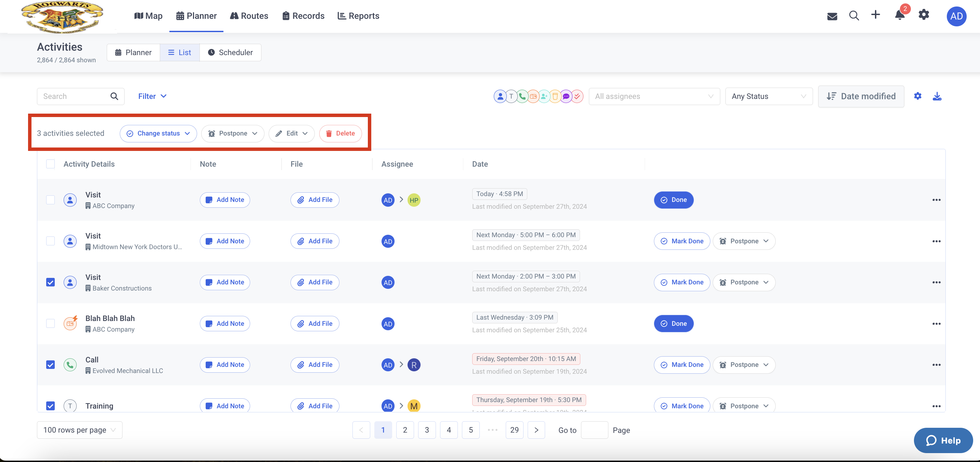Open more options for Blah Blah Blah row
This screenshot has width=980, height=462.
[936, 324]
